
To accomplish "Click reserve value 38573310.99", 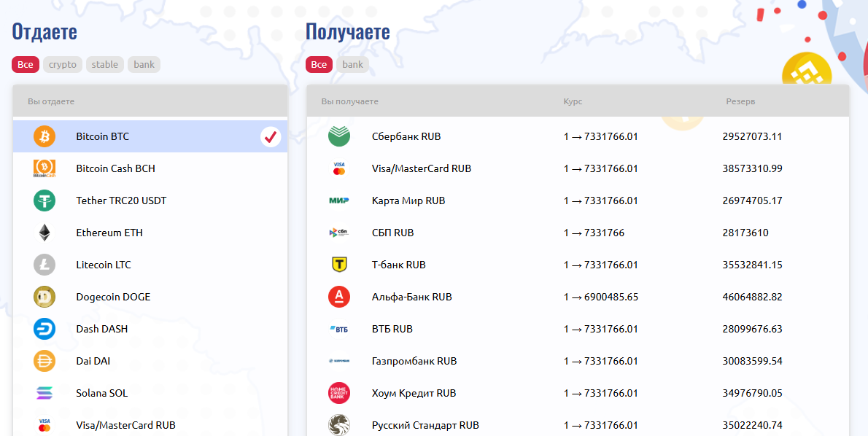I will [x=752, y=168].
